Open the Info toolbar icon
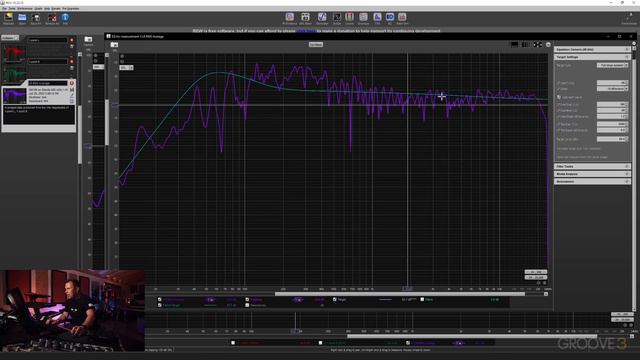This screenshot has width=640, height=360. pos(65,17)
